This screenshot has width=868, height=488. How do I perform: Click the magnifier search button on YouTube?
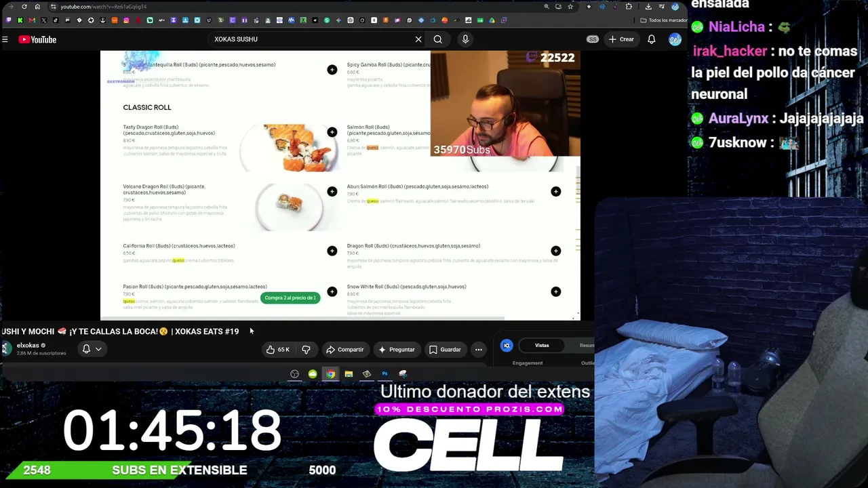coord(438,39)
